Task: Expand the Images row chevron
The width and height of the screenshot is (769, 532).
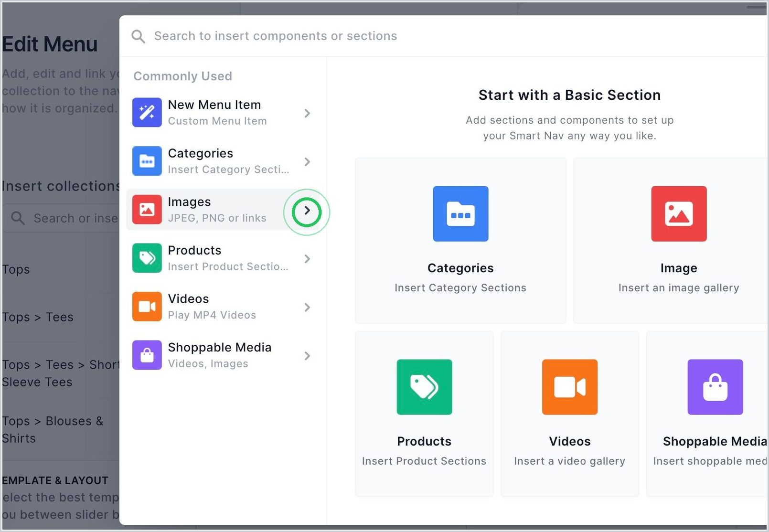Action: pyautogui.click(x=307, y=210)
